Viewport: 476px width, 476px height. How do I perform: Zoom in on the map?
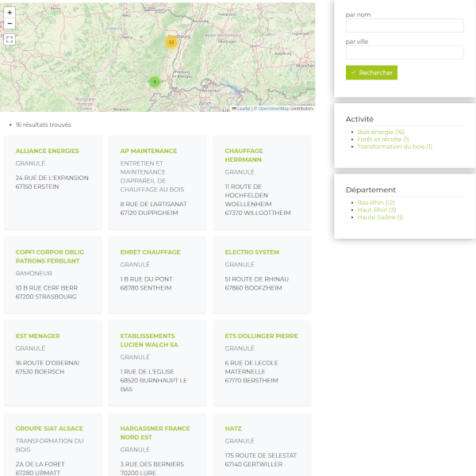pos(10,13)
